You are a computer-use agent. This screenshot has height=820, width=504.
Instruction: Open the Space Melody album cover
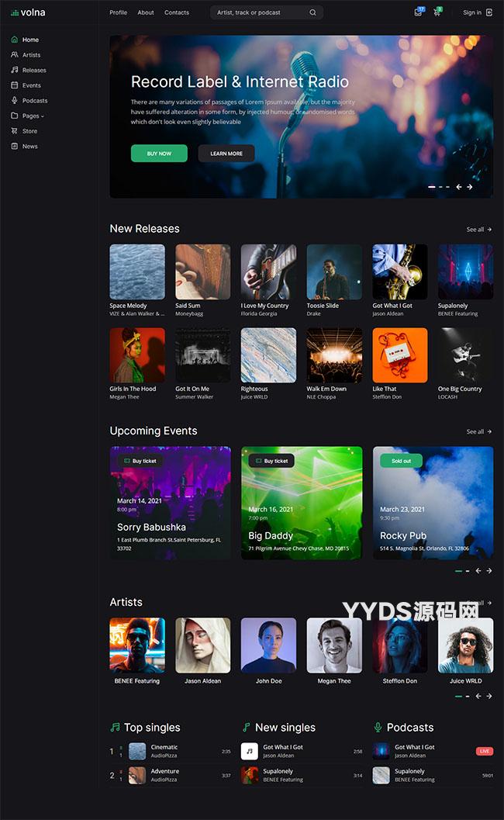click(137, 272)
